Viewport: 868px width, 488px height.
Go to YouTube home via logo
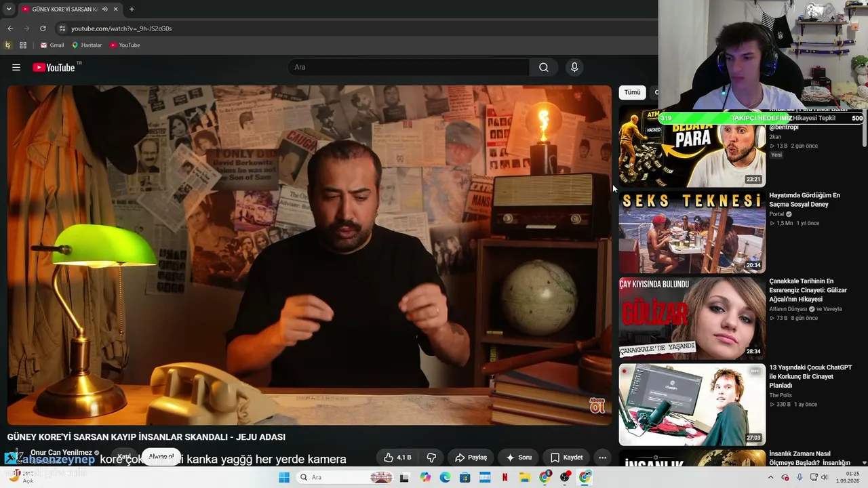tap(54, 67)
